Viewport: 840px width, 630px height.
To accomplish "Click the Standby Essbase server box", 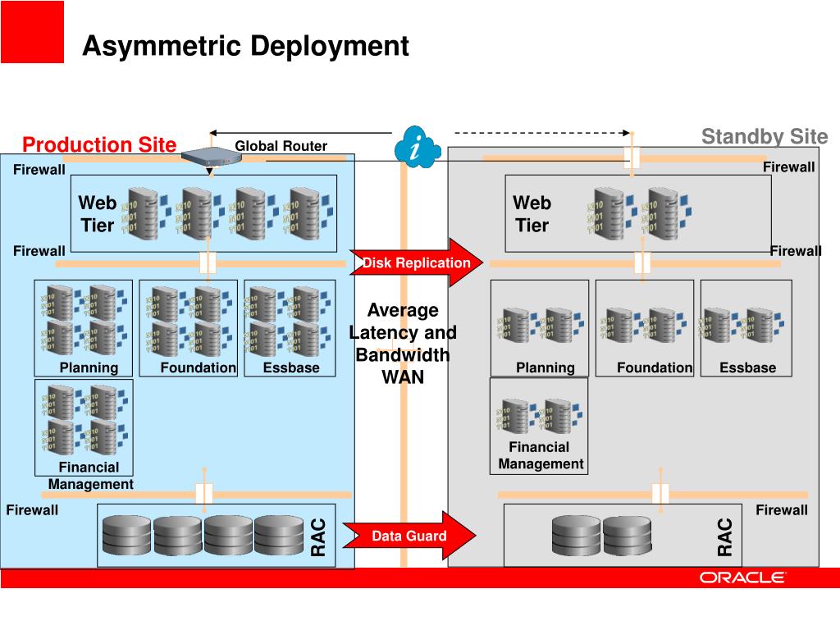I will [746, 328].
